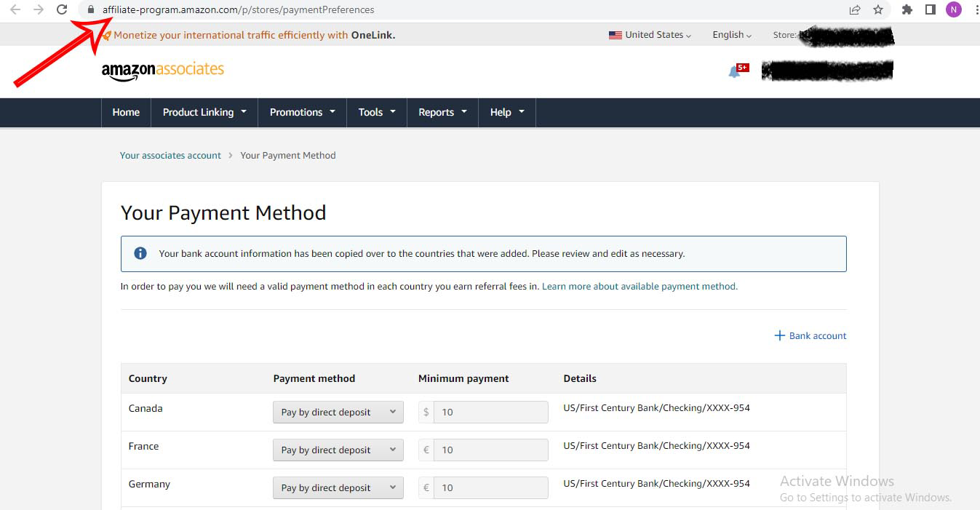The image size is (980, 510).
Task: Expand the Promotions menu
Action: coord(303,112)
